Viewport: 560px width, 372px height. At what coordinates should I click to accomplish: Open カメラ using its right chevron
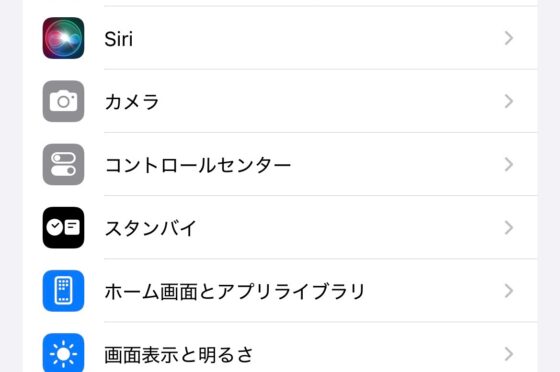509,101
